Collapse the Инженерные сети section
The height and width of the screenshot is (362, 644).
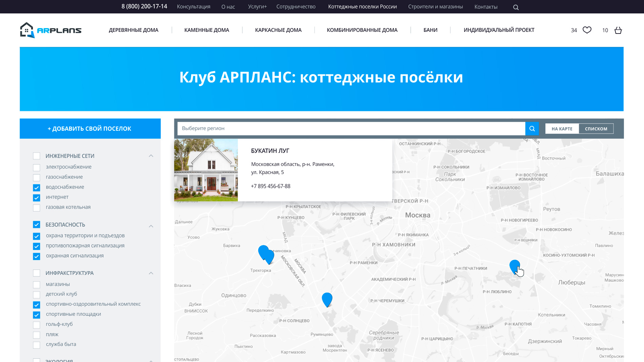(x=151, y=156)
